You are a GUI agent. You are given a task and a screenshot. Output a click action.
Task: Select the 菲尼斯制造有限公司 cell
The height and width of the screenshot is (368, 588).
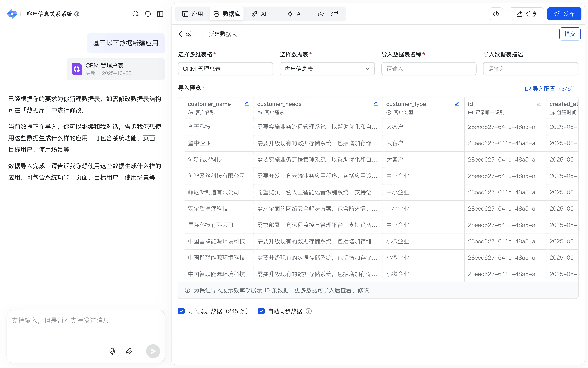219,192
